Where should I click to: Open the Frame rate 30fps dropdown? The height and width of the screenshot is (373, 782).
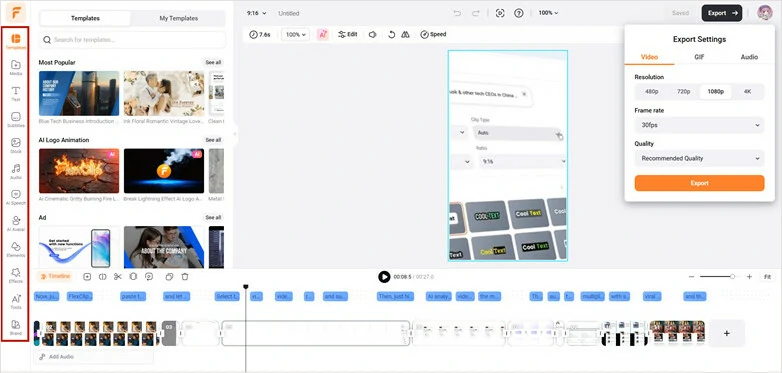point(699,125)
